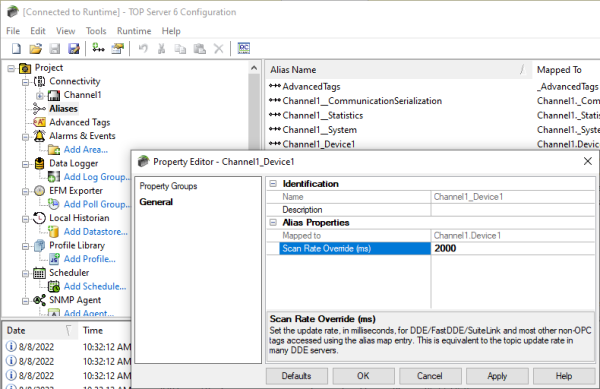
Task: Open the Runtime menu
Action: point(134,31)
